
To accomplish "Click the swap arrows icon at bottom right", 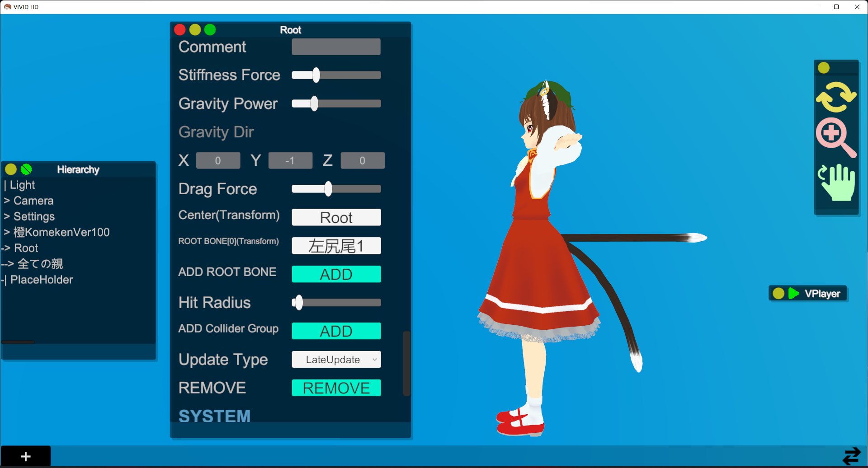I will coord(852,456).
